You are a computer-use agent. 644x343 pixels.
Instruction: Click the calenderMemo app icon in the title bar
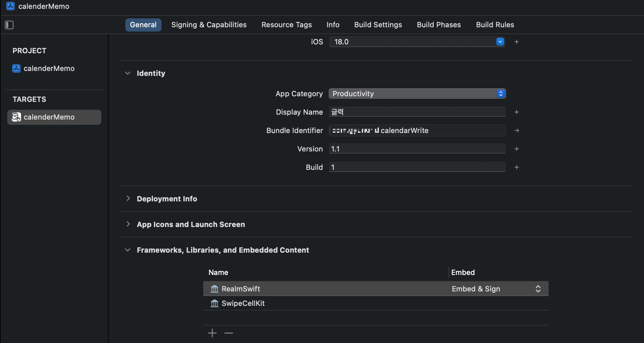(x=11, y=6)
